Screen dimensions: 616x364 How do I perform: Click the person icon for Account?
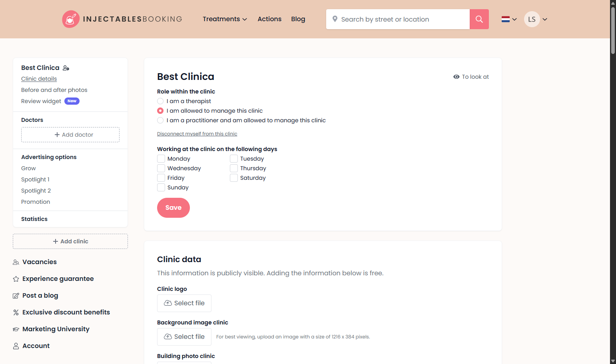coord(16,346)
